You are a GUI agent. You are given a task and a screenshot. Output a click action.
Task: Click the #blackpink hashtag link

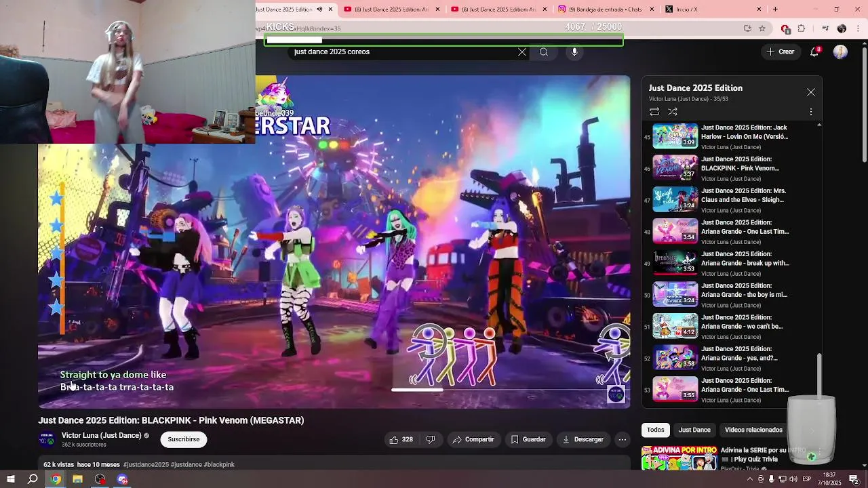point(219,465)
